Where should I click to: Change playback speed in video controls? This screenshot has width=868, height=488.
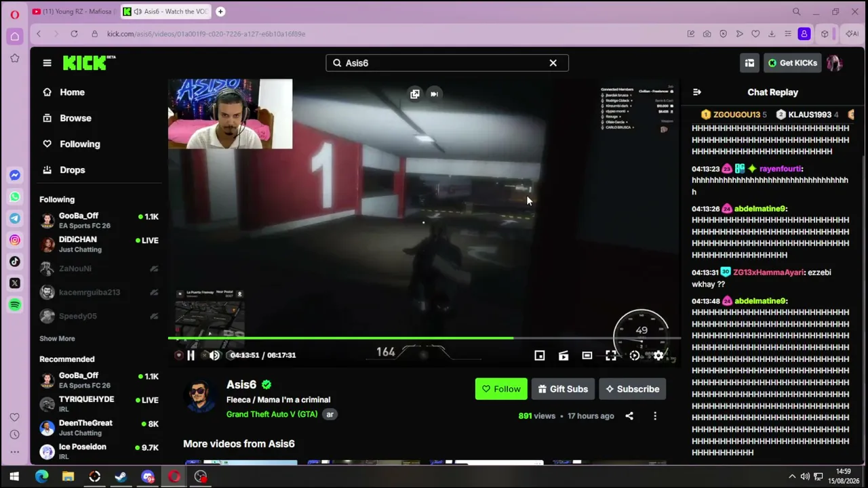click(x=635, y=355)
